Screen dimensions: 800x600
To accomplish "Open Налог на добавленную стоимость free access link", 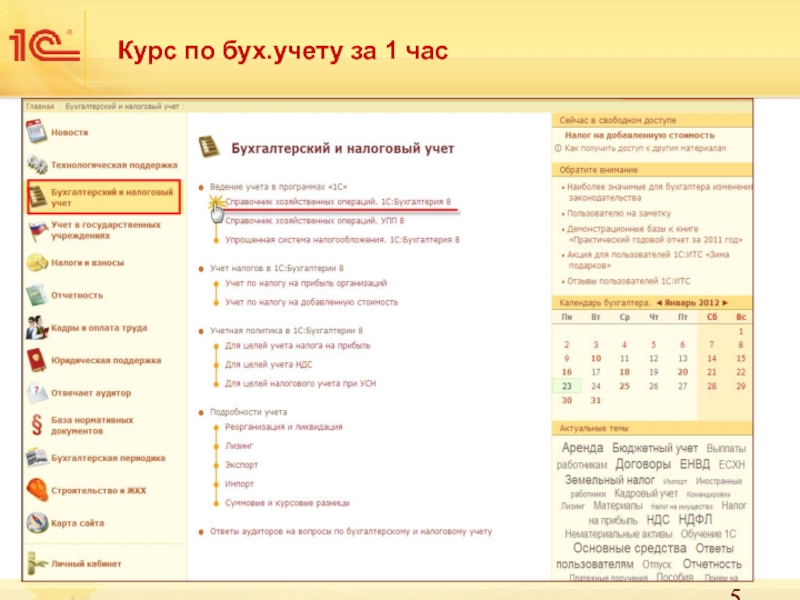I will tap(639, 135).
